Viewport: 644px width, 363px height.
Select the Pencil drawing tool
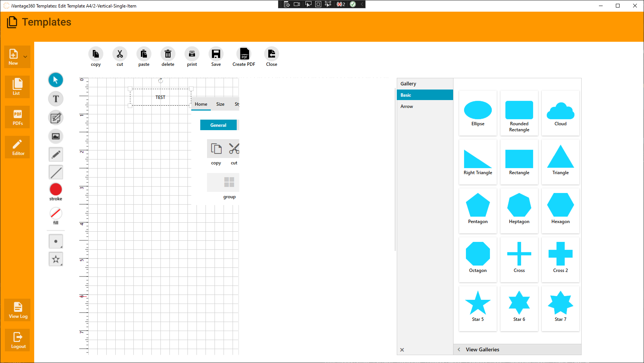click(56, 154)
